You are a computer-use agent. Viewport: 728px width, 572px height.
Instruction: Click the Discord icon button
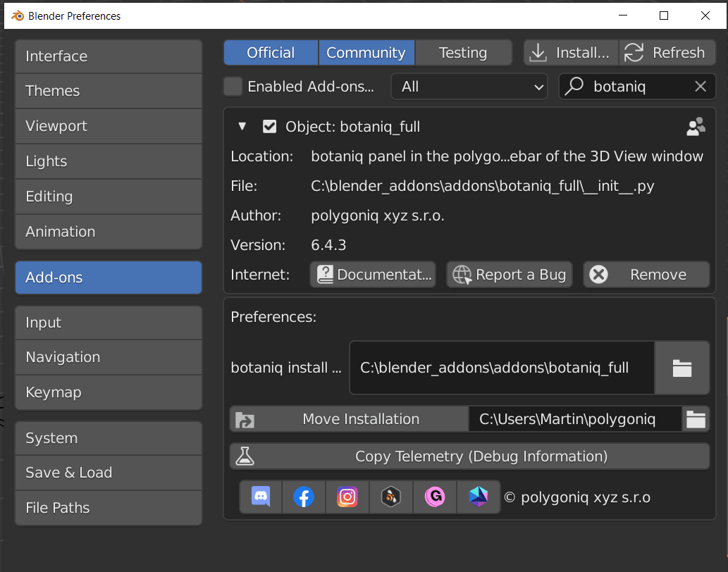pos(261,497)
